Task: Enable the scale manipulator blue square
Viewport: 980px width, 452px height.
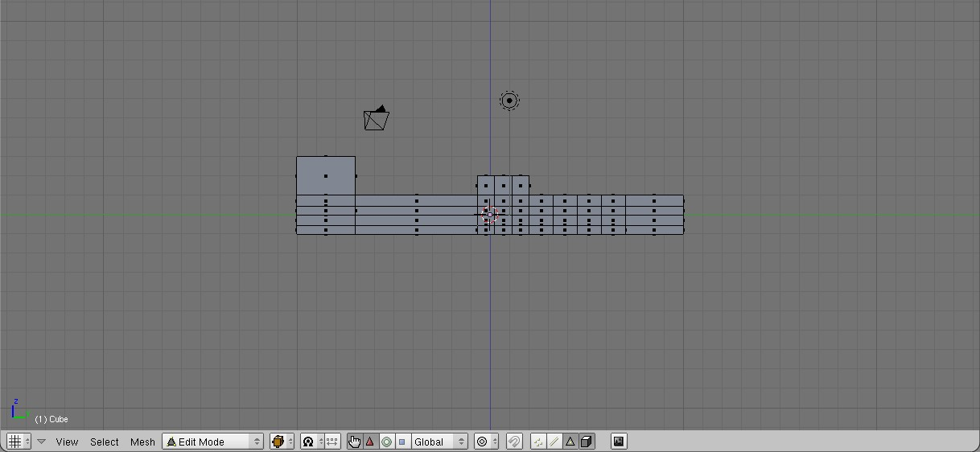Action: coord(402,442)
